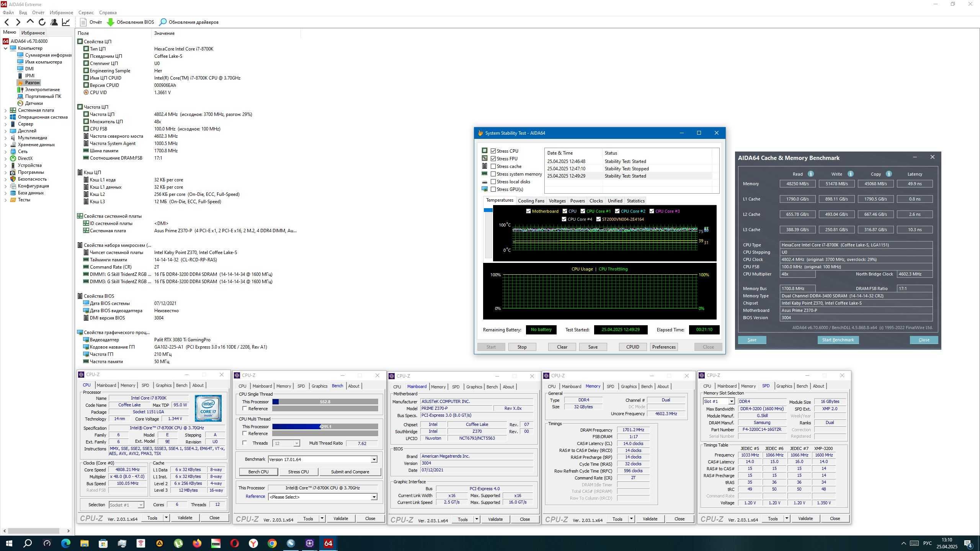The image size is (980, 551).
Task: Click Stop button in Stability Test
Action: (522, 347)
